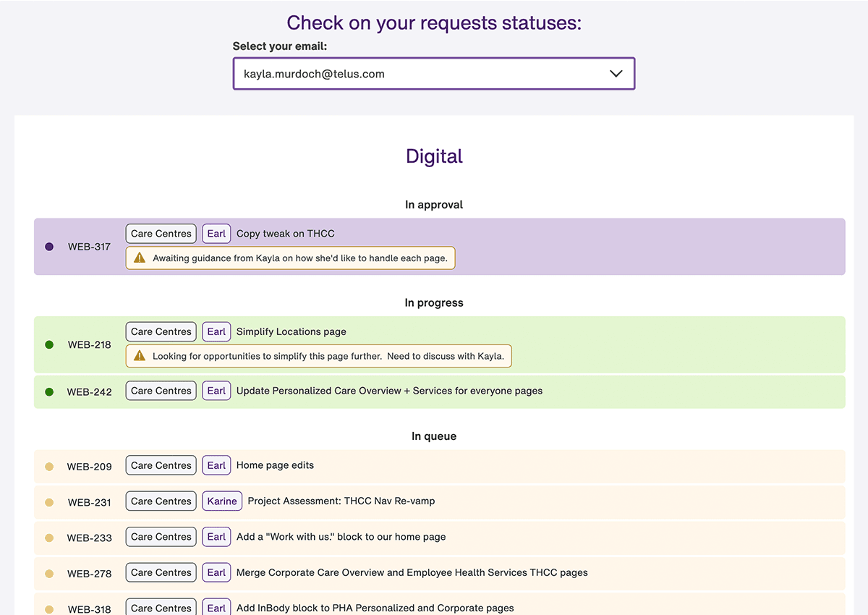The width and height of the screenshot is (868, 615).
Task: Click yellow status dot for WEB-278
Action: coord(49,574)
